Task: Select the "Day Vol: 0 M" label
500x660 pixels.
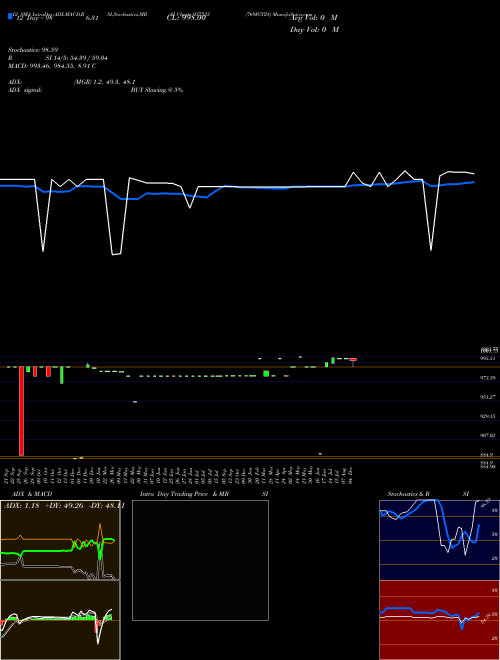Action: (314, 29)
